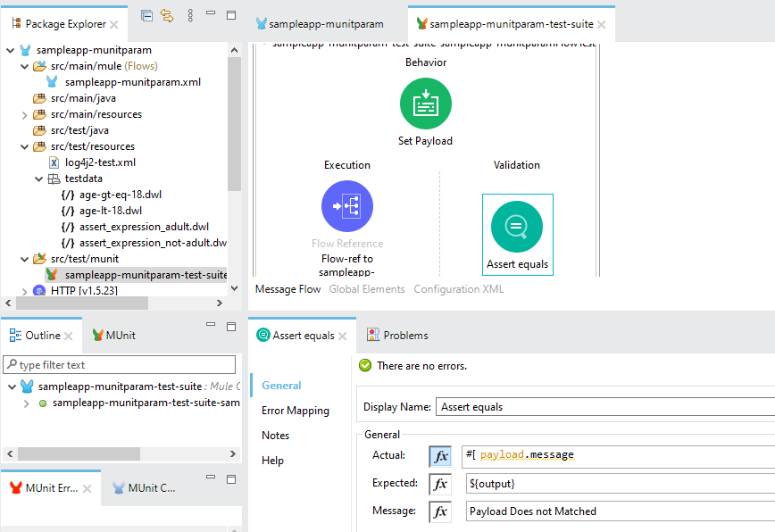Select assert_expression_not-adult.dwl file
Viewport: 775px width, 532px height.
153,243
